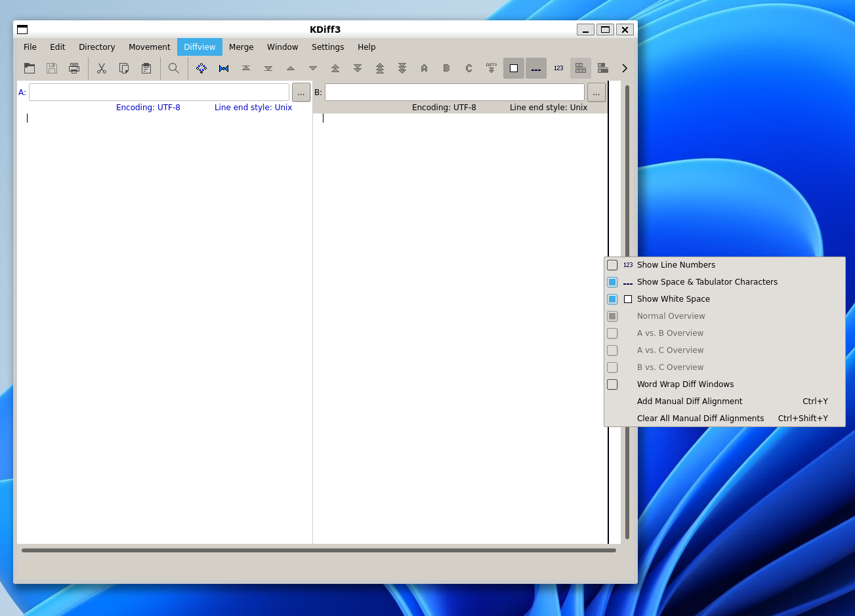This screenshot has height=616, width=855.
Task: Check Word Wrap Diff Windows
Action: pos(685,384)
